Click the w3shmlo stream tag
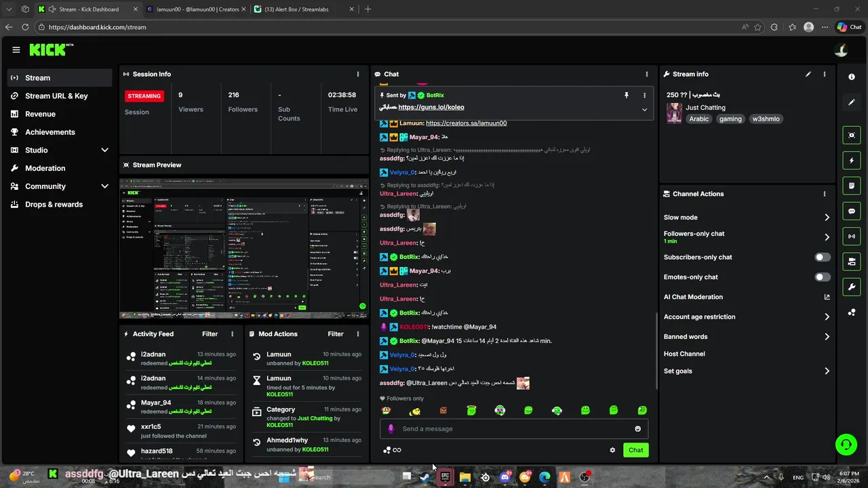Viewport: 868px width, 488px height. (x=766, y=119)
